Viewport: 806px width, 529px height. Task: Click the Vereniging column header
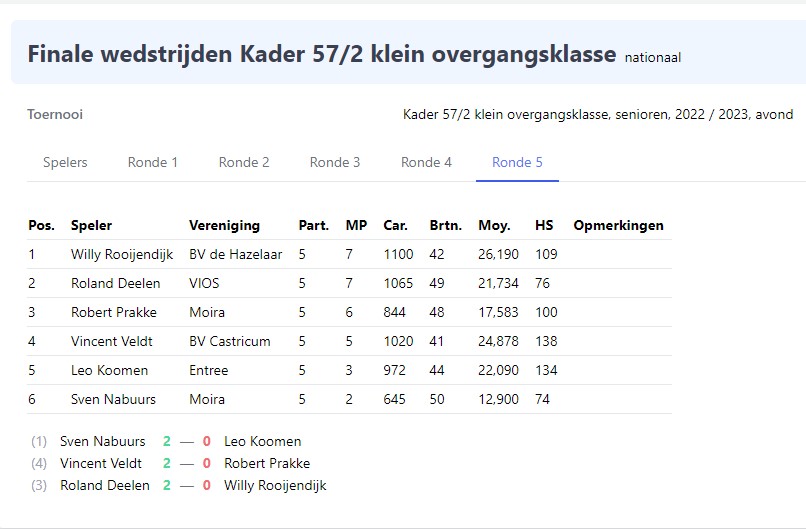click(x=225, y=225)
